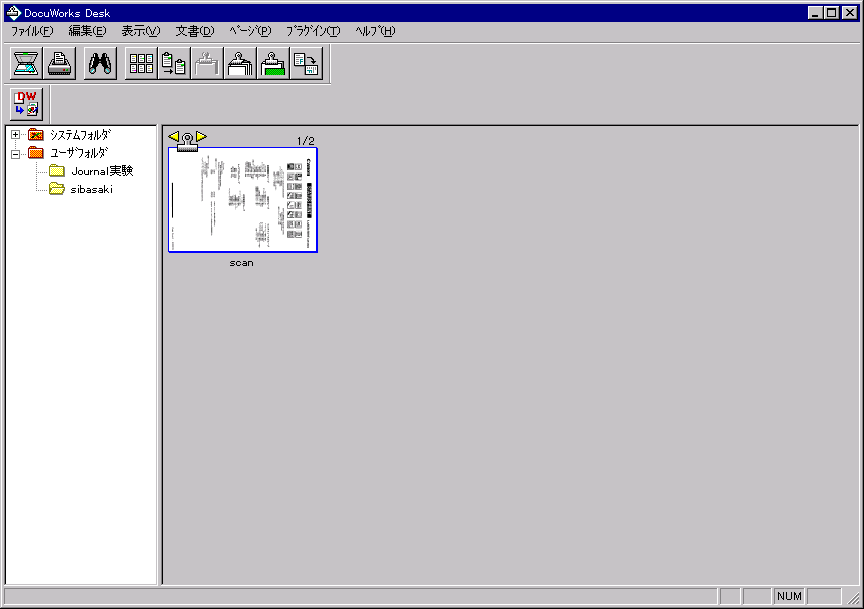Screen dimensions: 864x609
Task: Close the DocuWorks Desk window
Action: [x=850, y=13]
